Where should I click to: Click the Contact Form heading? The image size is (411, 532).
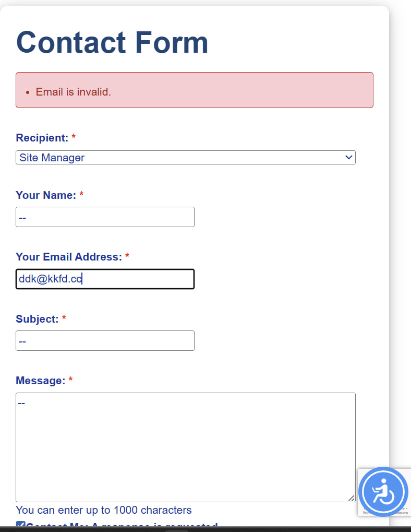113,42
